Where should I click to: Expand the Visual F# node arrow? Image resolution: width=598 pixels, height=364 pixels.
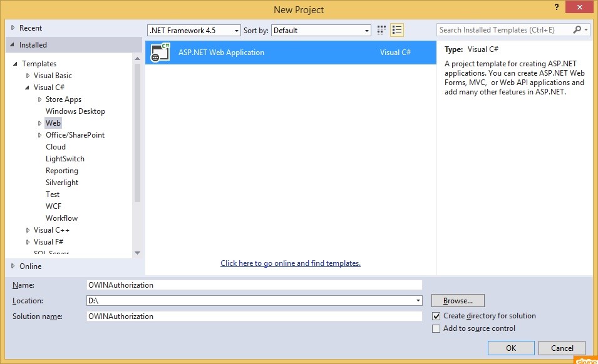click(28, 242)
